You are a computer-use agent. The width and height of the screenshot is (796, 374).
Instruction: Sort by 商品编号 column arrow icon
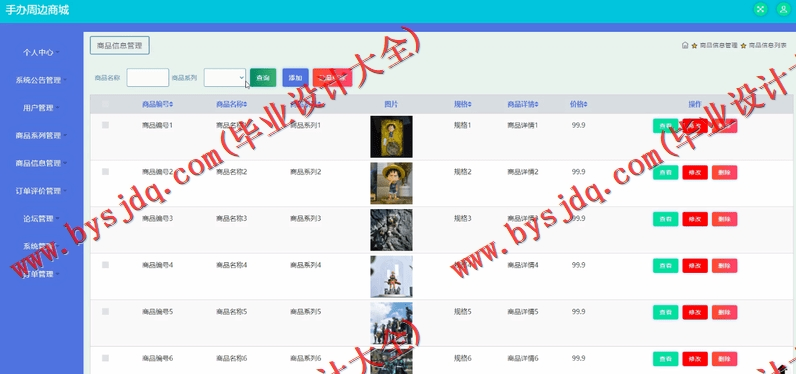tap(171, 105)
